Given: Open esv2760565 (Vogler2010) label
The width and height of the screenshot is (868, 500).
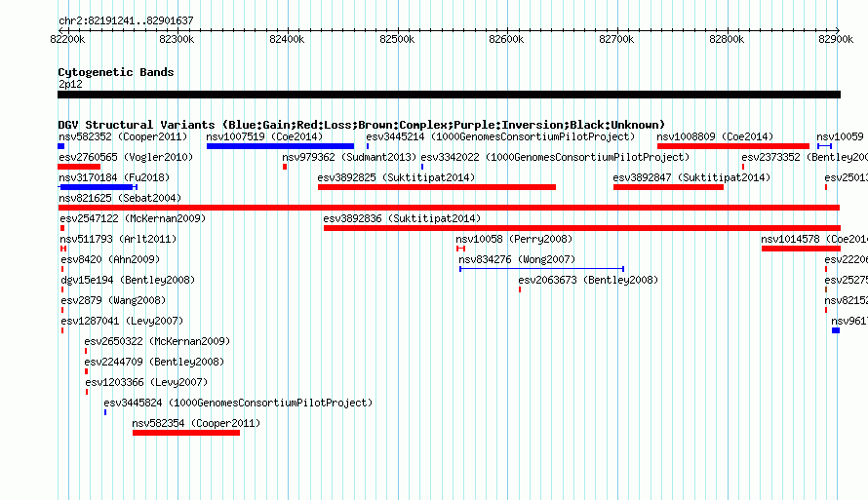Looking at the screenshot, I should tap(126, 157).
